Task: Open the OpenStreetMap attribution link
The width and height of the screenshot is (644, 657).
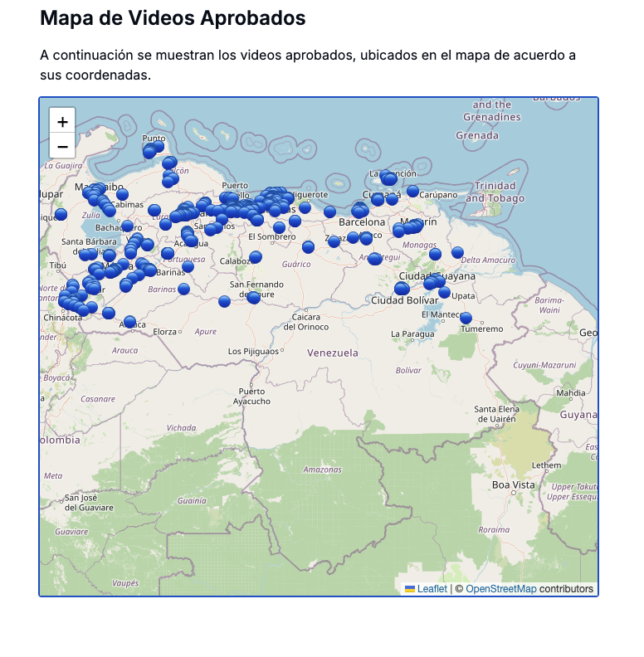Action: click(501, 589)
